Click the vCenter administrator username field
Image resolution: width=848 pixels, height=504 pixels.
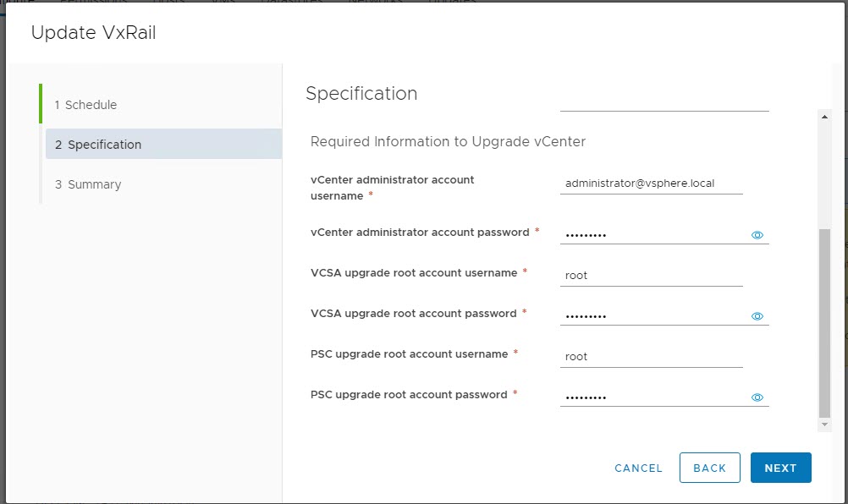651,183
